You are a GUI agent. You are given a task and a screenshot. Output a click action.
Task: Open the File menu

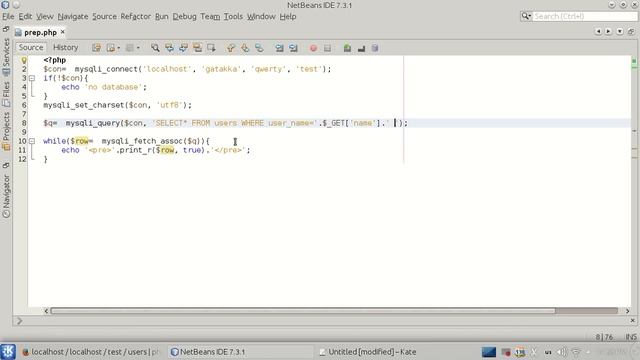(8, 16)
